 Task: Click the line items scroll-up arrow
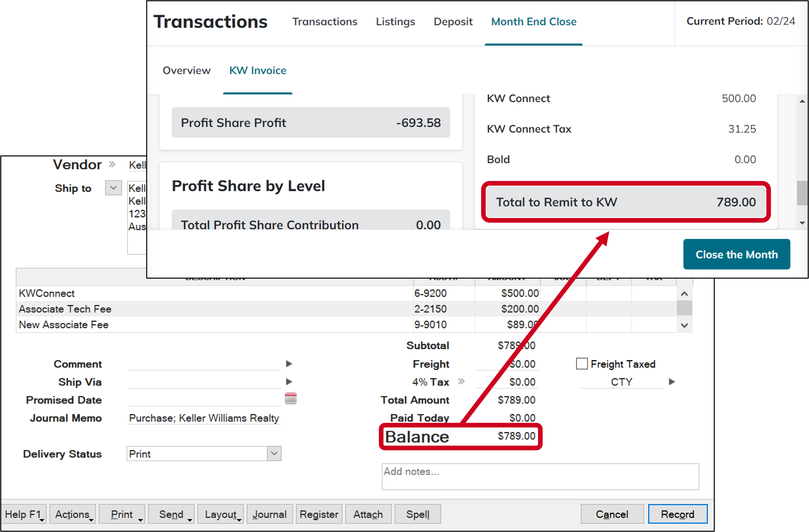pos(685,294)
